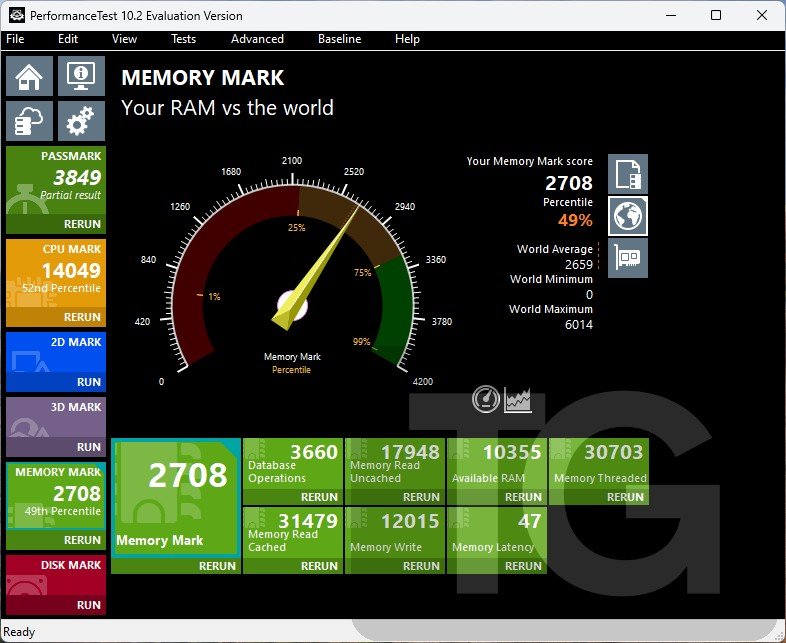Open the cloud baseline manager icon

[29, 121]
